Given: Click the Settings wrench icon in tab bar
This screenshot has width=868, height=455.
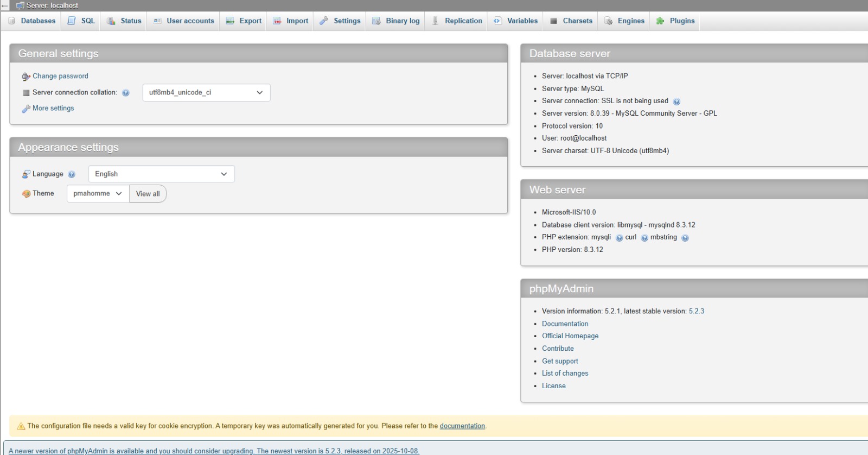Looking at the screenshot, I should (x=324, y=21).
